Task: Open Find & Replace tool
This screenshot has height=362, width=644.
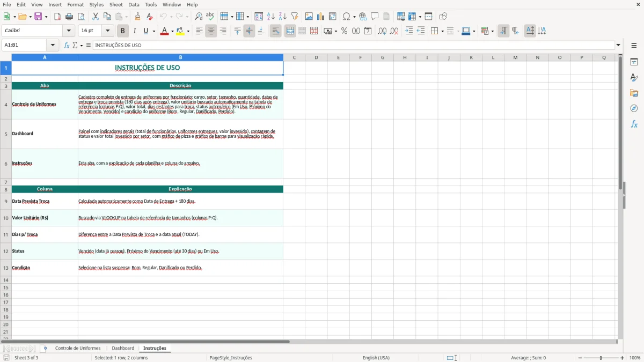Action: [199, 17]
